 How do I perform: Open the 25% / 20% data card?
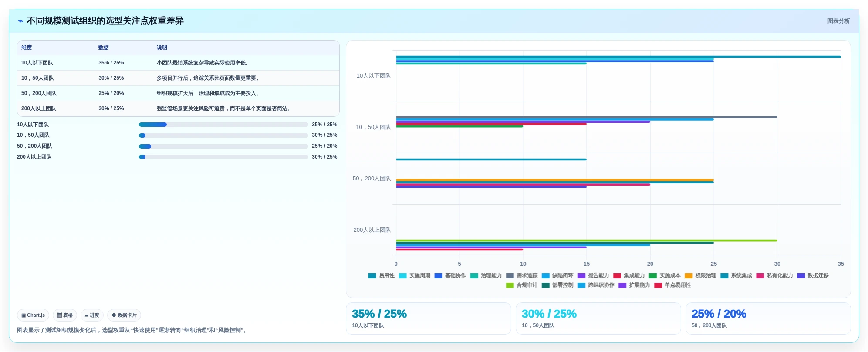click(x=768, y=318)
